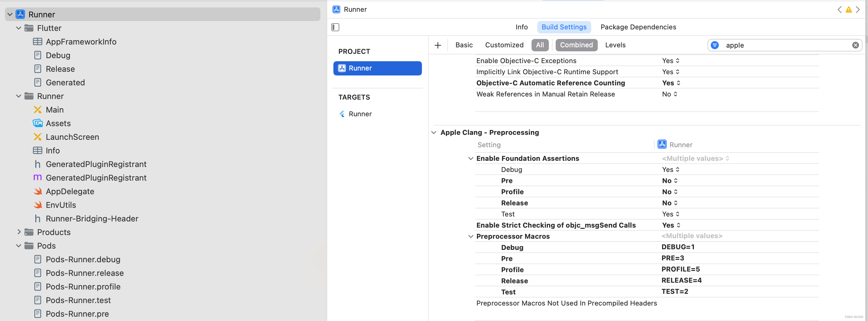Click the Generated xcconfig file icon
Image resolution: width=868 pixels, height=321 pixels.
(x=38, y=83)
